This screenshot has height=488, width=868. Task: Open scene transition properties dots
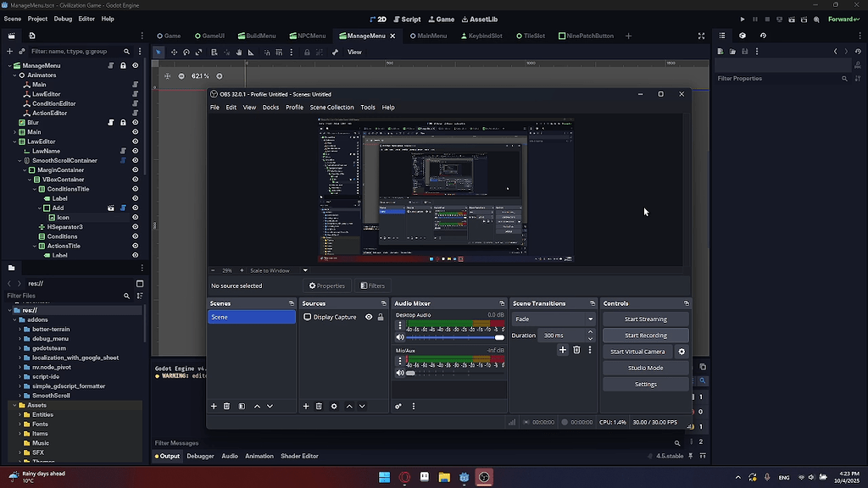point(590,350)
